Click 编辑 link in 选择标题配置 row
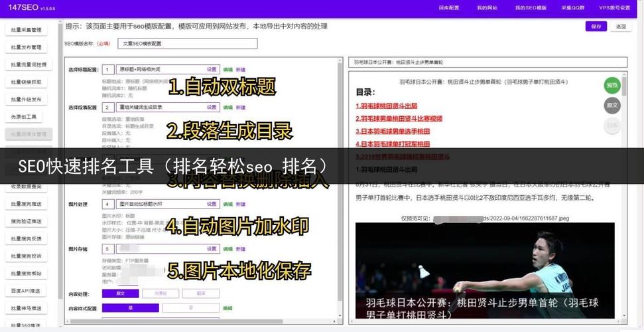Screen dimensions: 644x332 click(x=227, y=70)
